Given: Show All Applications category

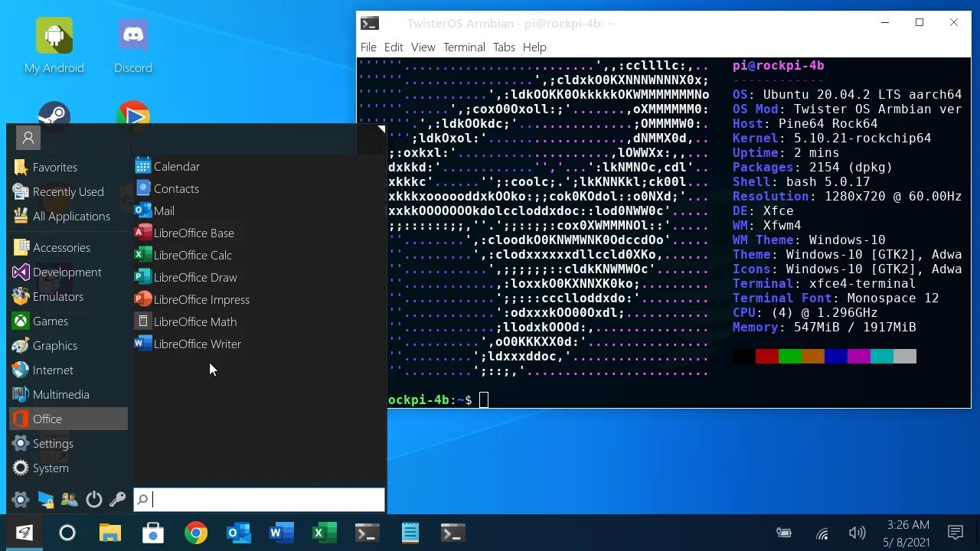Looking at the screenshot, I should tap(68, 216).
